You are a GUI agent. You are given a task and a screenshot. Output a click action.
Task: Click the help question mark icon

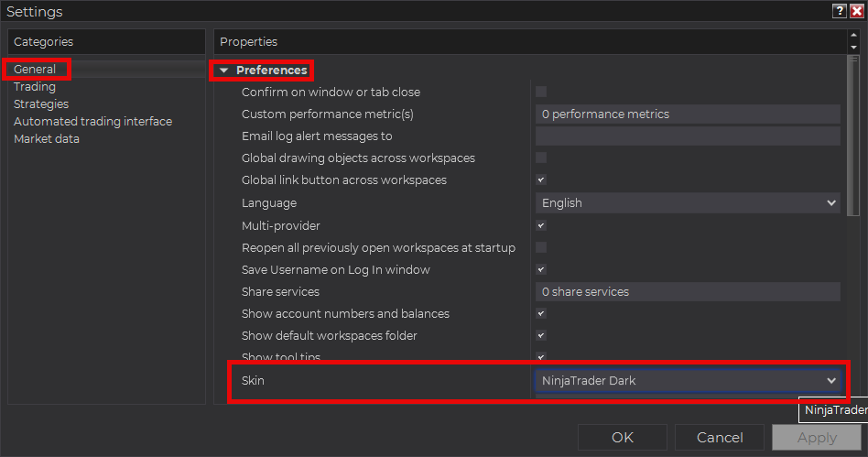pos(839,11)
